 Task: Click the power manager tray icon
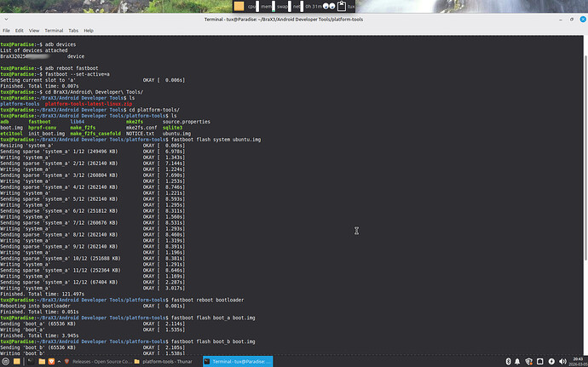pyautogui.click(x=551, y=361)
